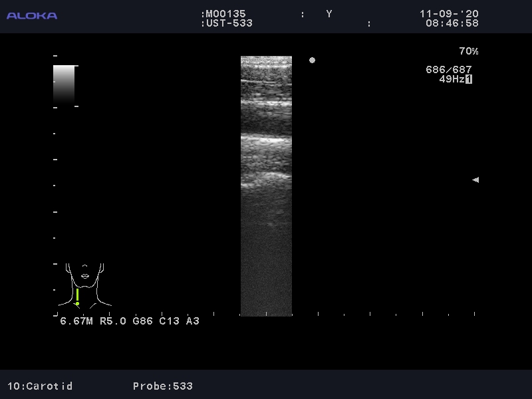The width and height of the screenshot is (532, 399).
Task: Select the 10:Carotid preset label
Action: pos(40,386)
